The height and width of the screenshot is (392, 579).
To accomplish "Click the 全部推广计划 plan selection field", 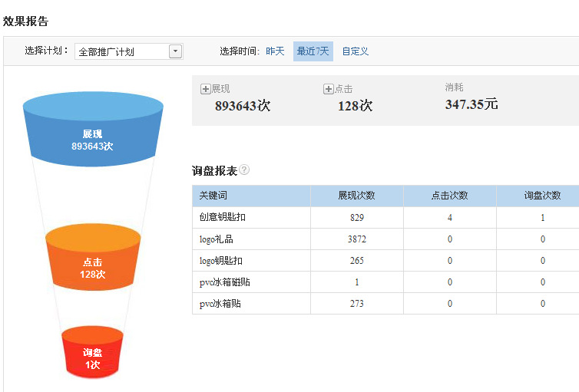I will (x=129, y=51).
